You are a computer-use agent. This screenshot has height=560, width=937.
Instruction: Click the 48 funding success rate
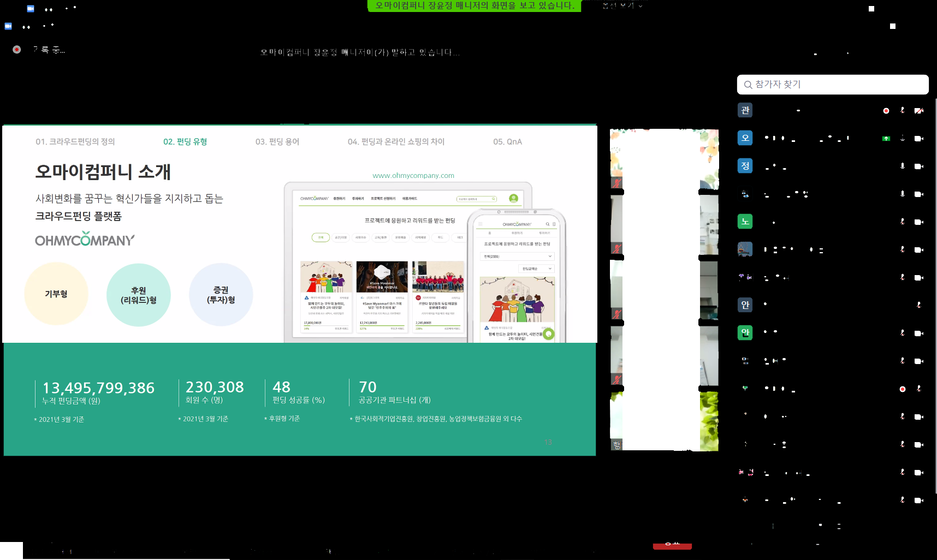[281, 387]
